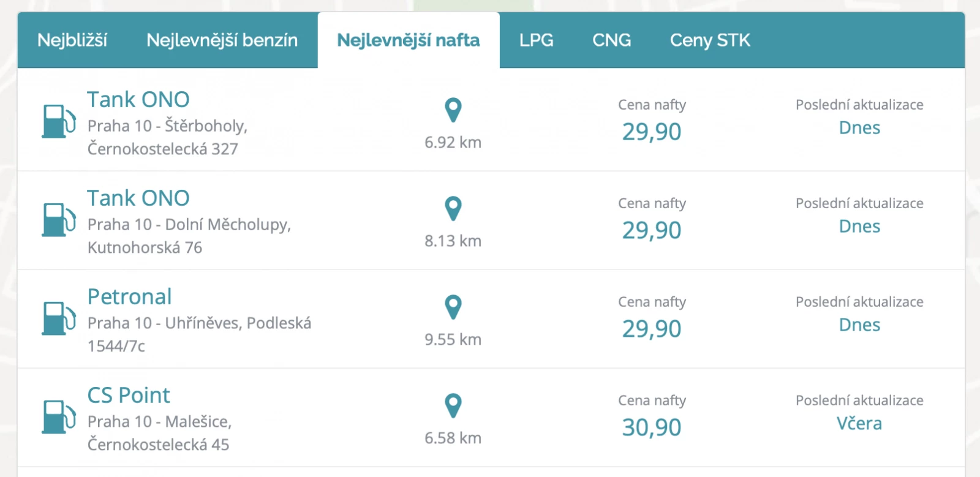Open the LPG tab
980x477 pixels.
(x=537, y=40)
